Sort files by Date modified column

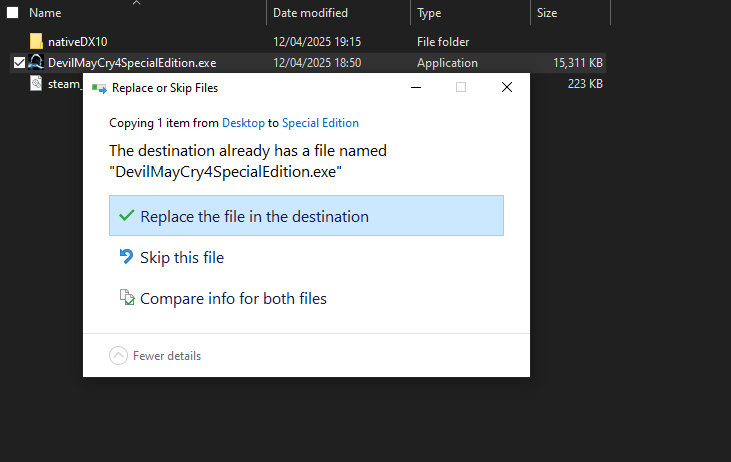tap(310, 13)
